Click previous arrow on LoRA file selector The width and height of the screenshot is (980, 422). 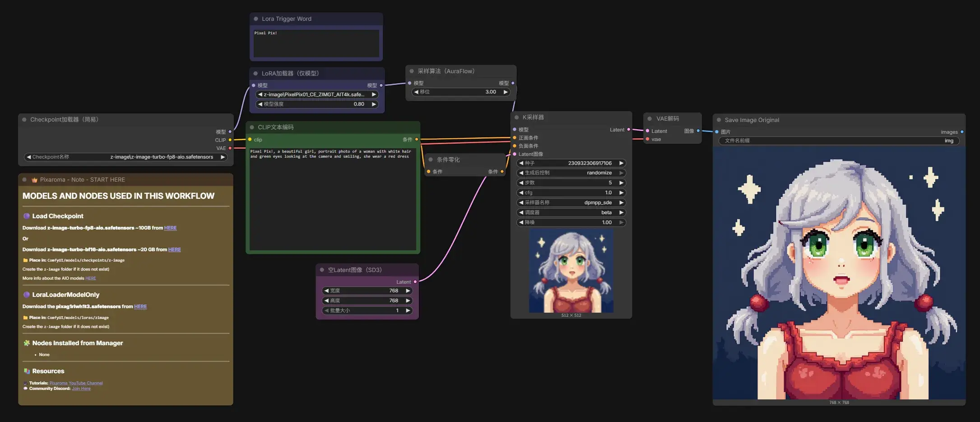[x=260, y=94]
